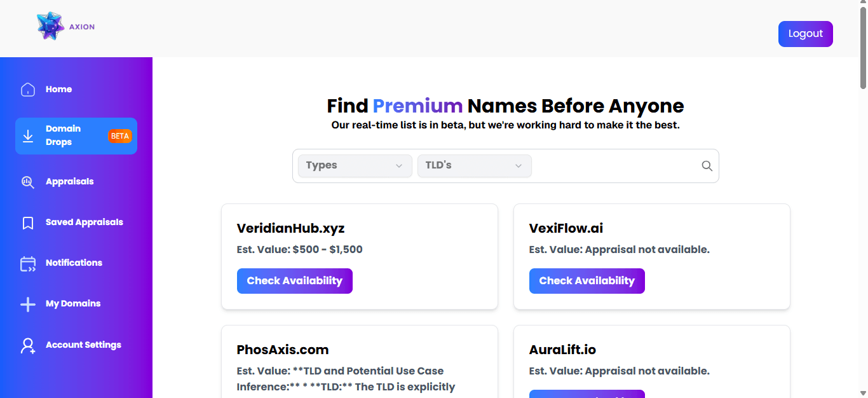Check availability for VexiFlow.ai
The image size is (868, 398).
587,281
